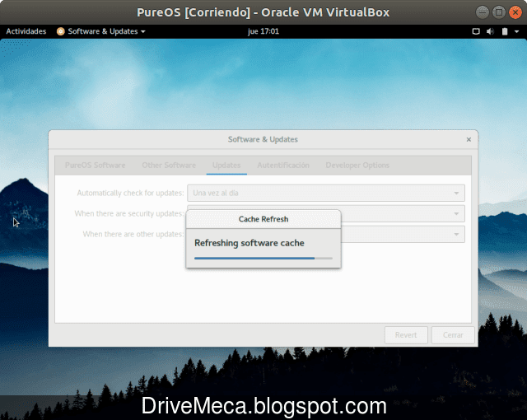Open the Software & Updates app menu
The width and height of the screenshot is (527, 420).
100,31
